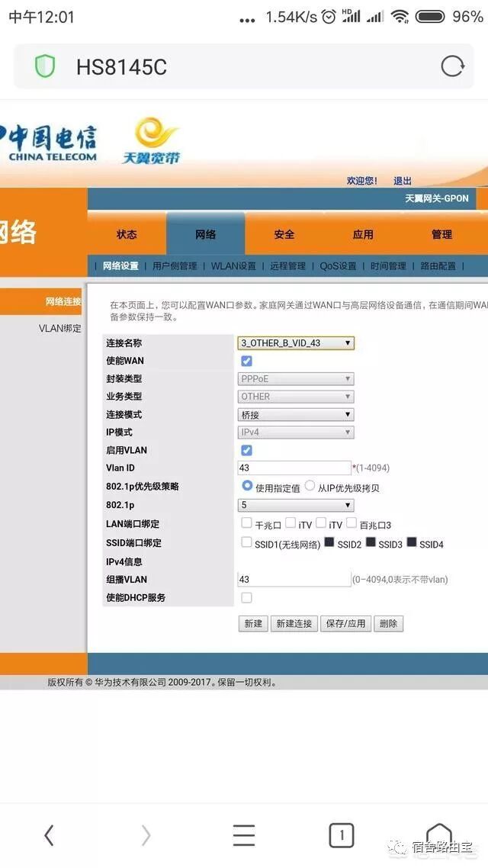Switch to the 安全 tab
The image size is (488, 868).
click(x=284, y=234)
